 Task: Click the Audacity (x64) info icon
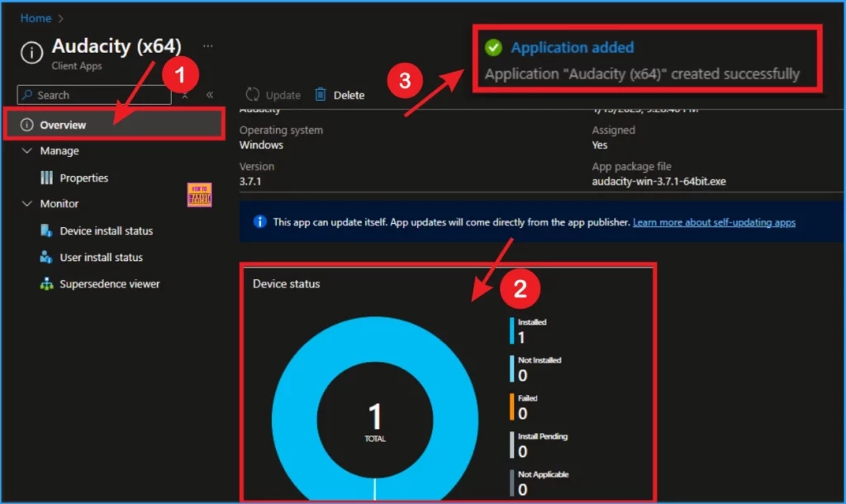(x=32, y=53)
